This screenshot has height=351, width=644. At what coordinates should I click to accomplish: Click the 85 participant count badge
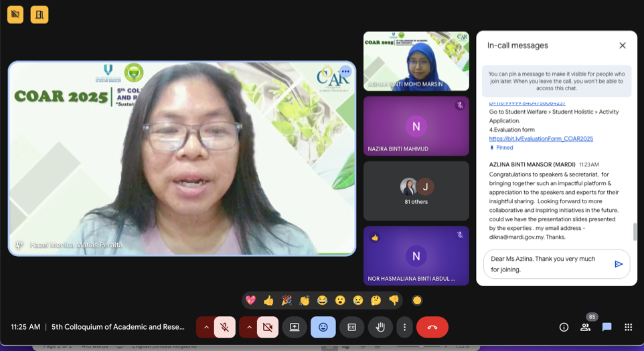coord(592,316)
